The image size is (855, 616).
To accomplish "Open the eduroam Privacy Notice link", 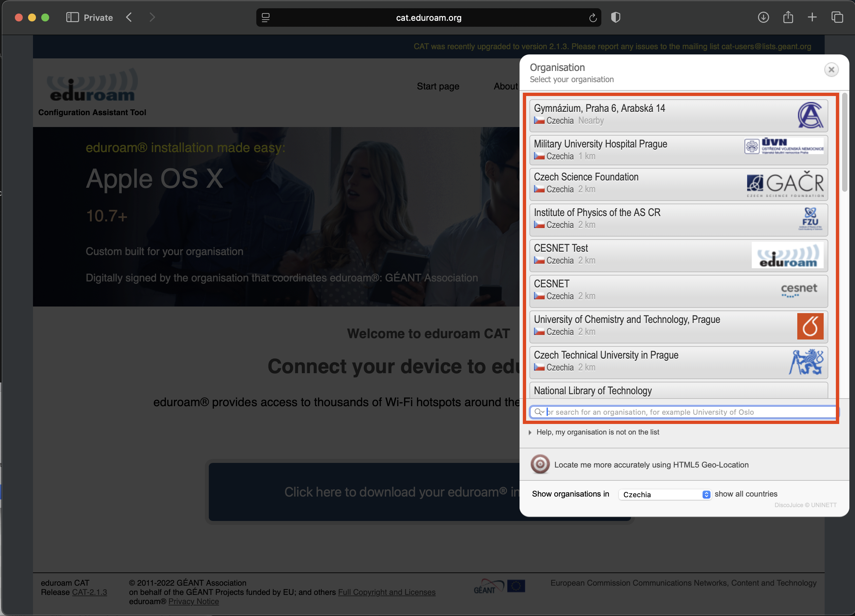I will (x=193, y=601).
